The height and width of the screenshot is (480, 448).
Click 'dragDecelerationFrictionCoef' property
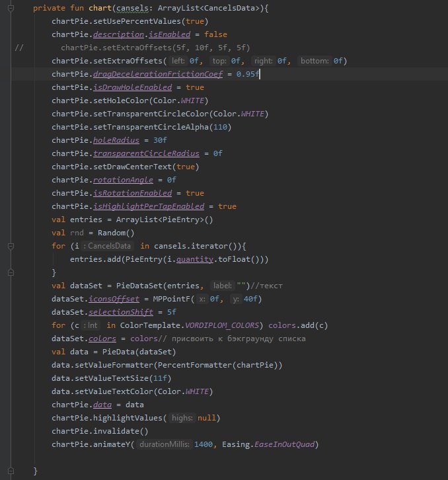pos(158,75)
